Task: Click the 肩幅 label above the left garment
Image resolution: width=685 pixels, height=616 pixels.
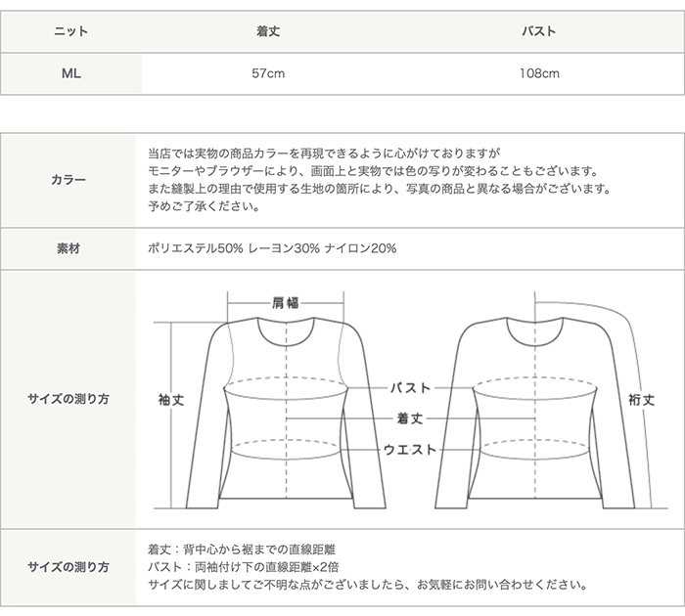Action: pyautogui.click(x=286, y=303)
